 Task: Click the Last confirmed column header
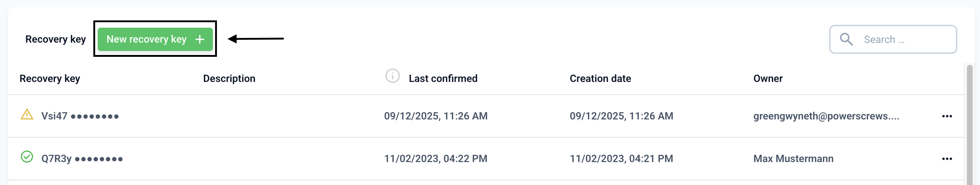(443, 79)
